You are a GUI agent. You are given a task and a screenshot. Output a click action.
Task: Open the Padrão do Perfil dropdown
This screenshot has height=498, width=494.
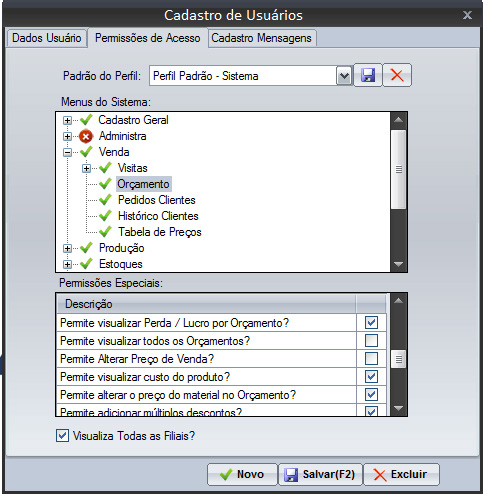tap(344, 76)
